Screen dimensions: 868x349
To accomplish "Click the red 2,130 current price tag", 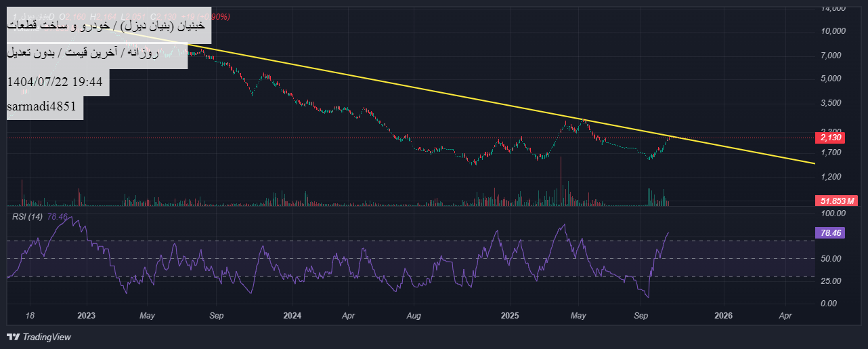I will (x=830, y=138).
